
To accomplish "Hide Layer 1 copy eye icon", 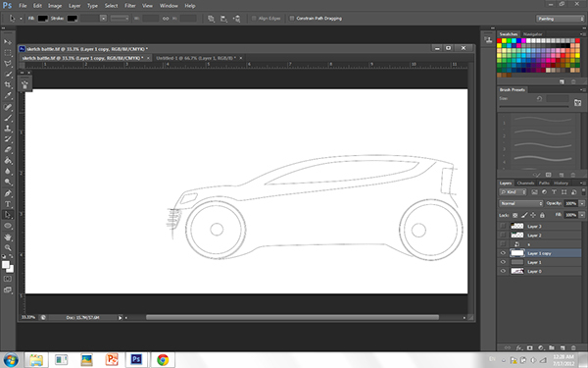I will (x=503, y=253).
